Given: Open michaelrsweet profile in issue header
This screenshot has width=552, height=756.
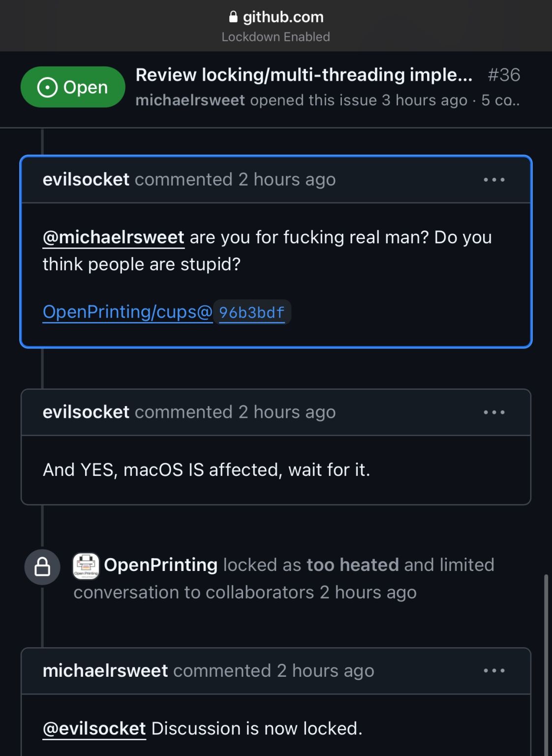Looking at the screenshot, I should (190, 100).
